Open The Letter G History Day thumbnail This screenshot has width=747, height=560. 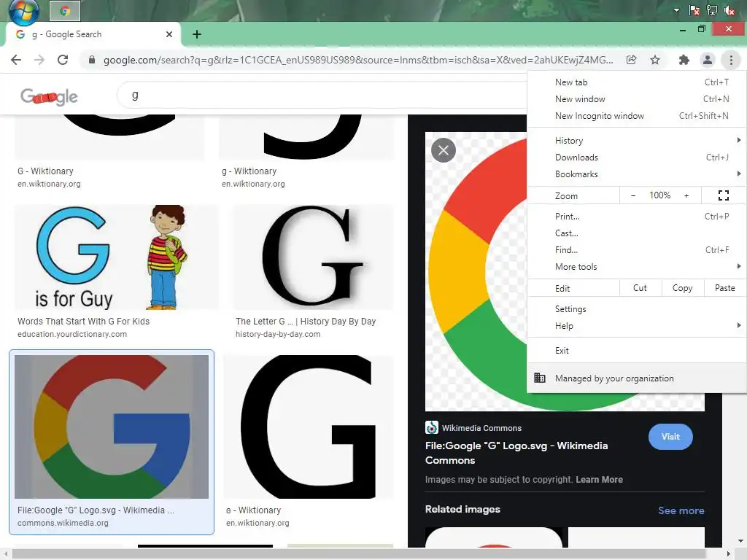click(x=313, y=257)
